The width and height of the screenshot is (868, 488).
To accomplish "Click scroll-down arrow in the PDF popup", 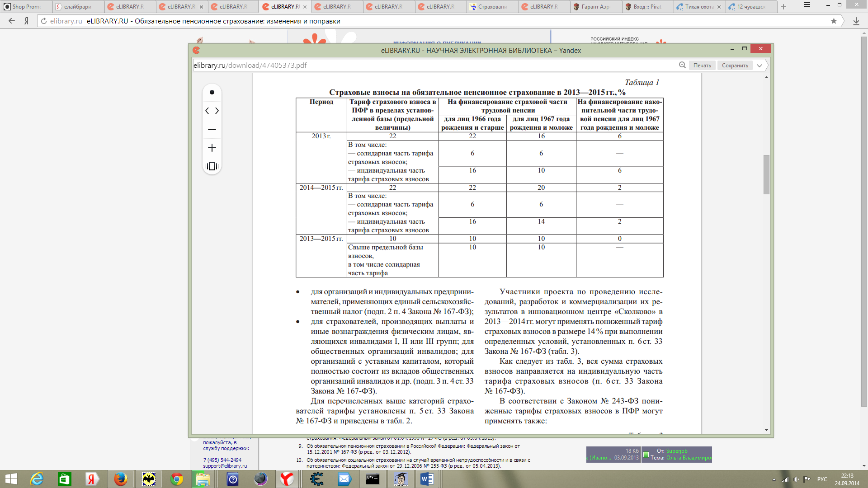I will pos(766,430).
